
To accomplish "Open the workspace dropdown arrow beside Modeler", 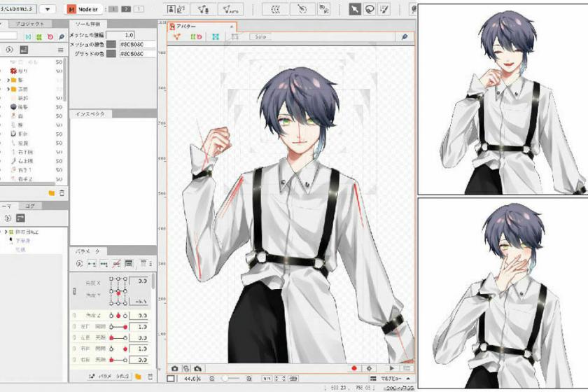I will click(x=48, y=9).
